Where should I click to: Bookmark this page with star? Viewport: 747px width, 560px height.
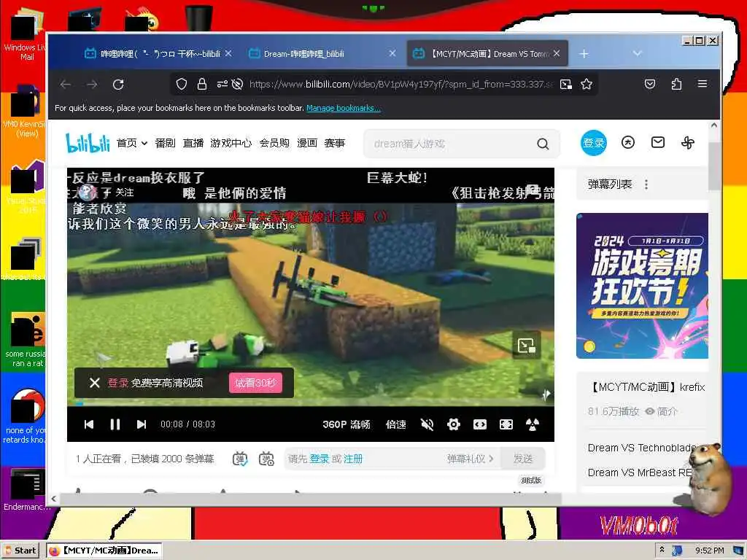click(587, 85)
